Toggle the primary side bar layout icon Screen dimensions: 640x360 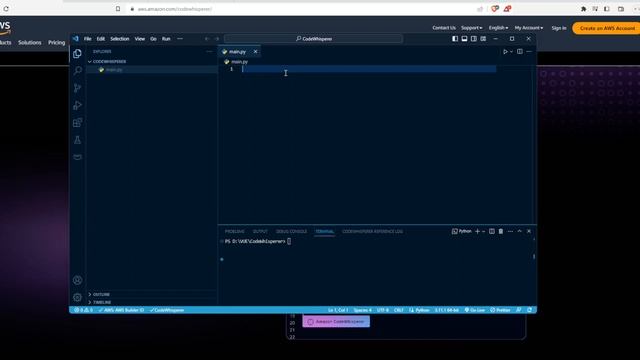pos(455,39)
